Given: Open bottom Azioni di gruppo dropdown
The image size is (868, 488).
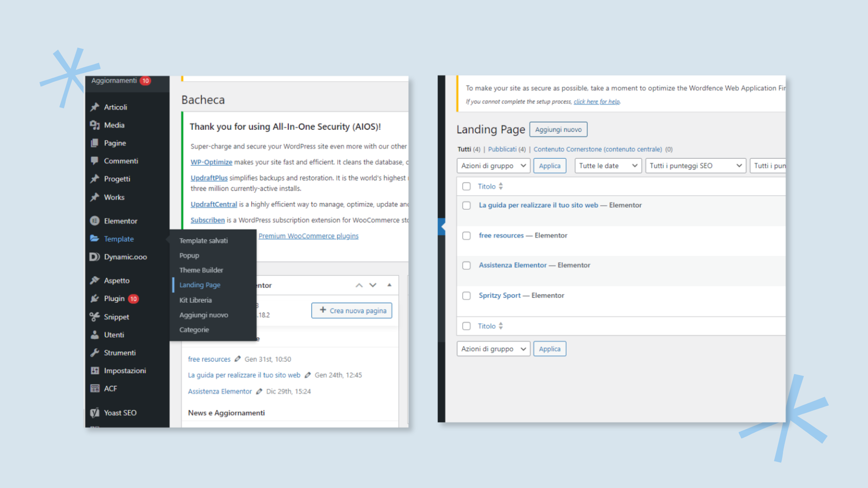Looking at the screenshot, I should click(x=493, y=349).
